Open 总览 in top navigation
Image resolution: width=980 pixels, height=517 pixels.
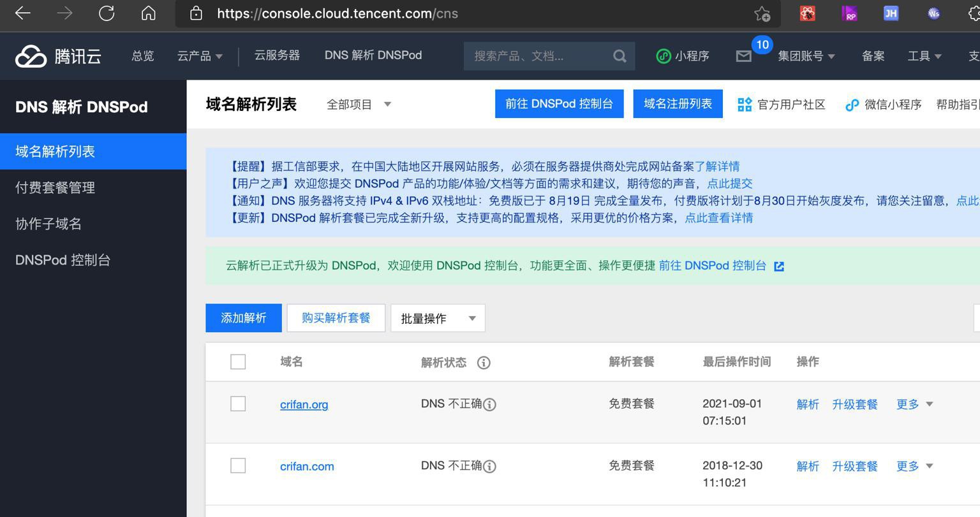(x=143, y=56)
